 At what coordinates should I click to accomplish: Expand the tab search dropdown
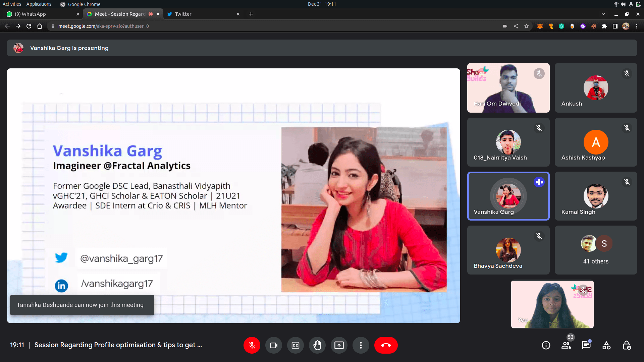(x=603, y=14)
